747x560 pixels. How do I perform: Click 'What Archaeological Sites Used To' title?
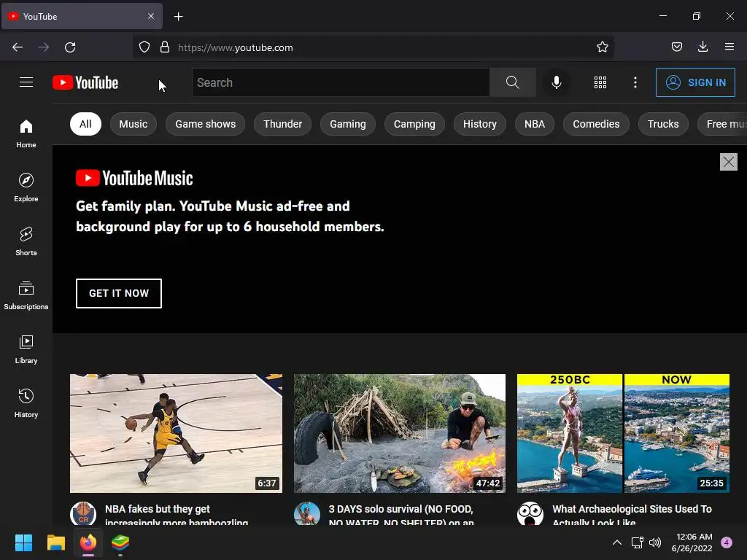(632, 509)
